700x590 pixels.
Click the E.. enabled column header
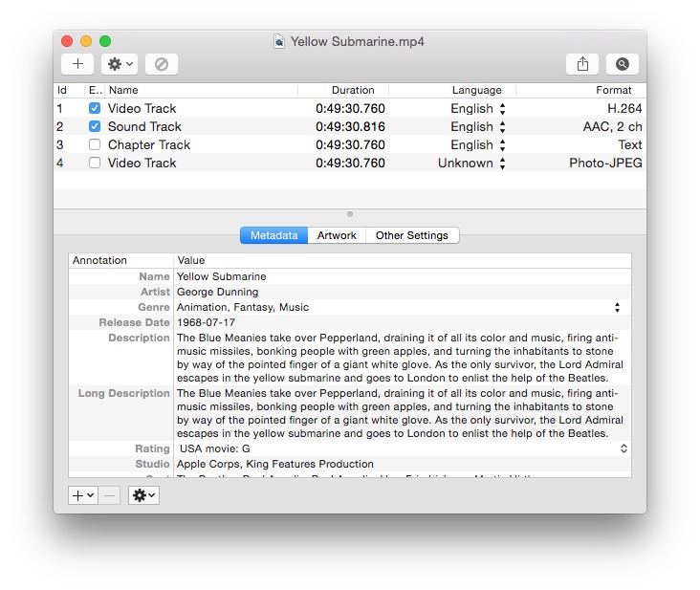point(95,90)
